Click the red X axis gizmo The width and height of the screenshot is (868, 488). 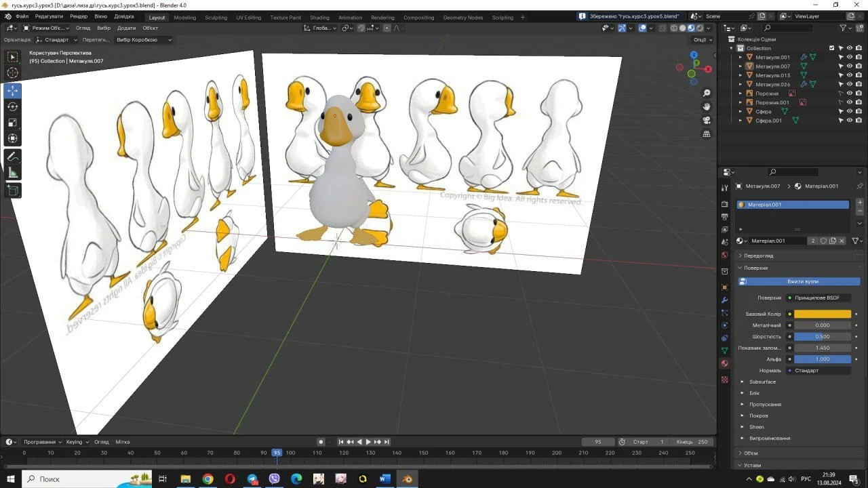[x=709, y=69]
